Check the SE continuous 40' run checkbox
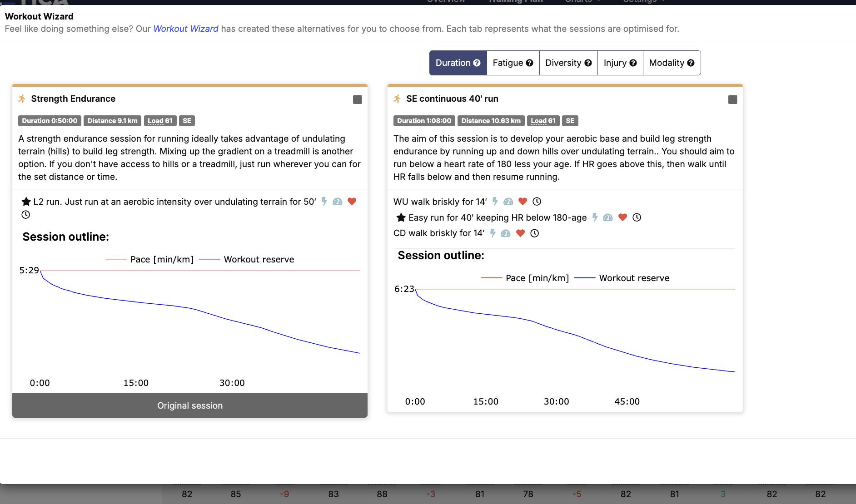The height and width of the screenshot is (504, 856). pos(733,99)
